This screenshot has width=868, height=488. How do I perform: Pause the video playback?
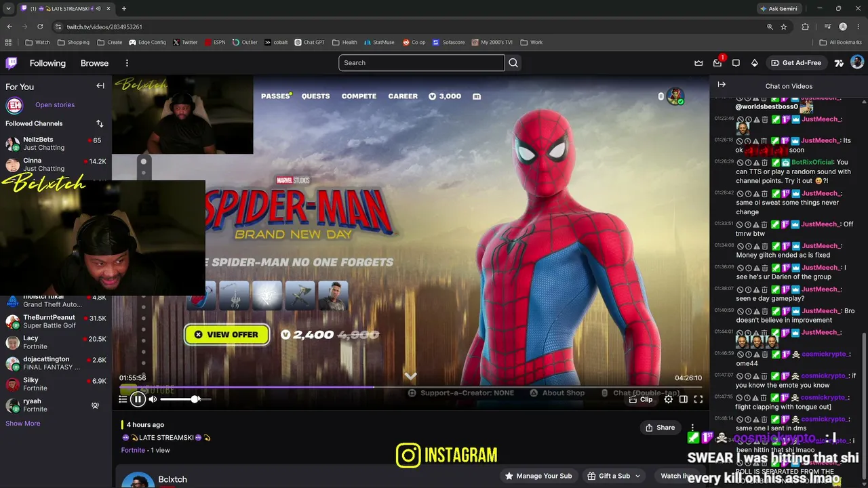[138, 399]
